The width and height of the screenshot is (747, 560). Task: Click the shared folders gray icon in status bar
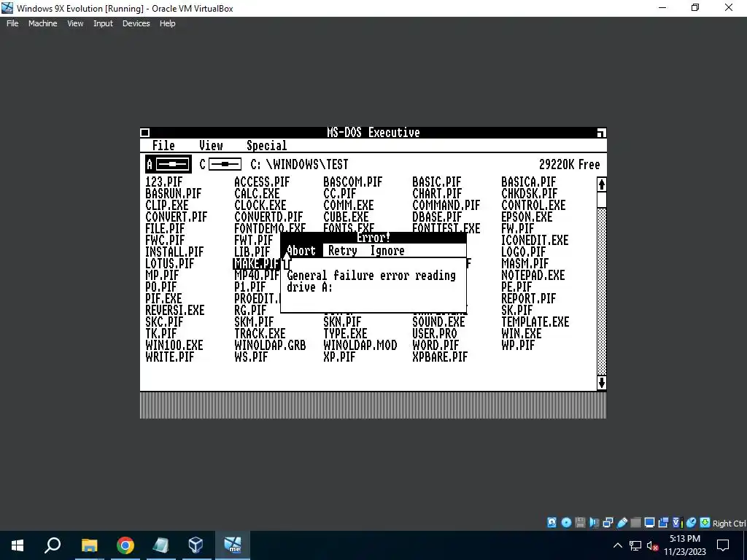635,522
